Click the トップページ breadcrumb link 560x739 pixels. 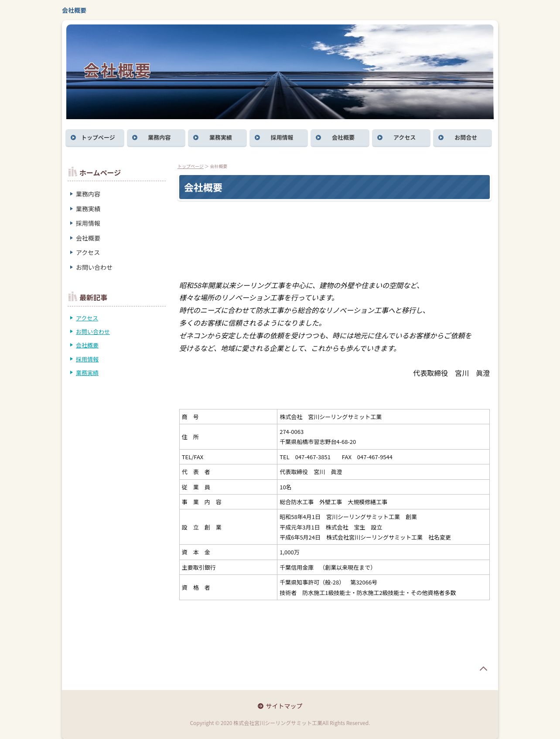[191, 166]
